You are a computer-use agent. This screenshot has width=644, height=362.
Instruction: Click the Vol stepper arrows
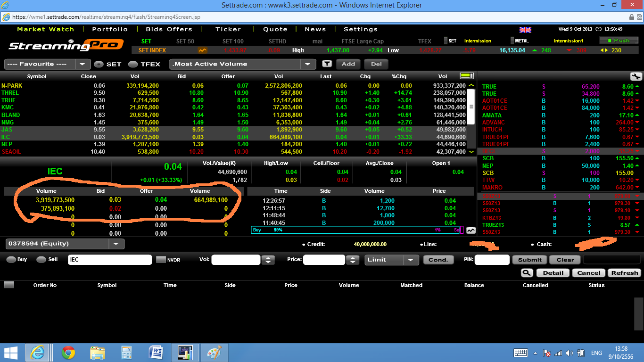[268, 260]
